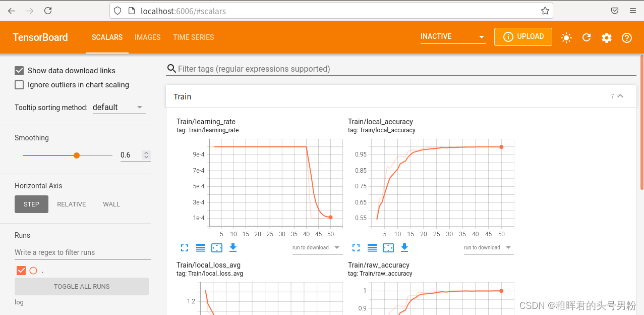Click the info icon on the UPLOAD button
Image resolution: width=644 pixels, height=315 pixels.
508,36
